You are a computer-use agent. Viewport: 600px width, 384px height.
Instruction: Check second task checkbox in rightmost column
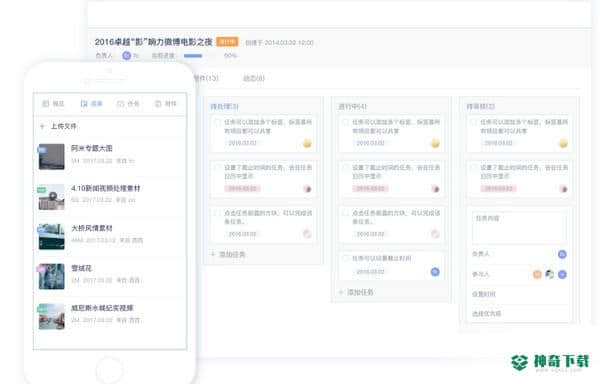point(474,168)
